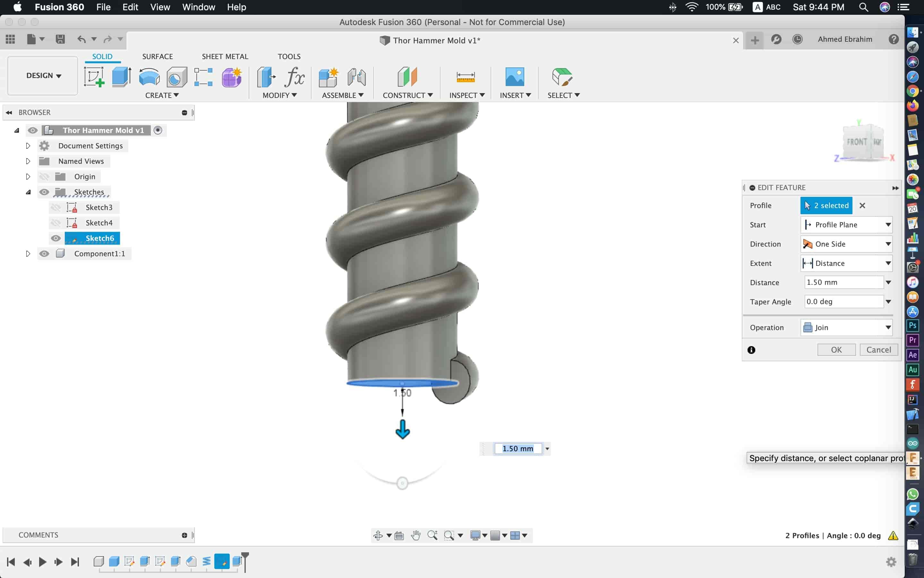Collapse the Sketches folder
Image resolution: width=924 pixels, height=578 pixels.
(x=28, y=192)
